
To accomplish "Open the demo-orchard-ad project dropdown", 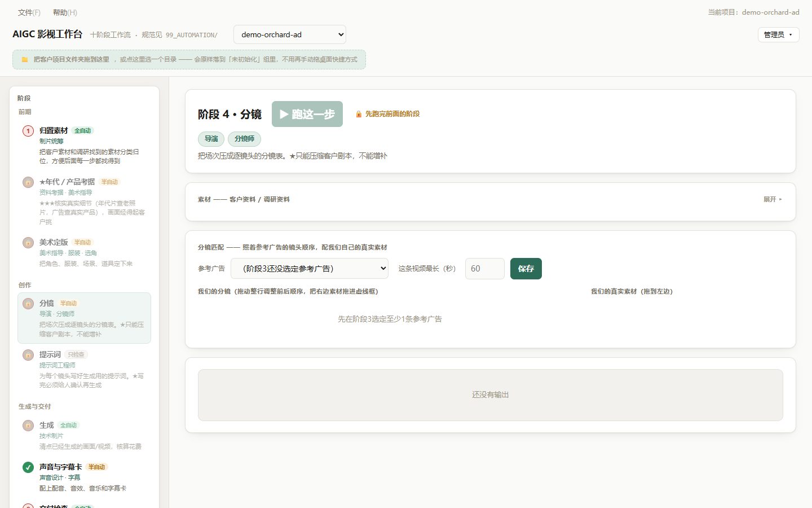I will point(290,34).
